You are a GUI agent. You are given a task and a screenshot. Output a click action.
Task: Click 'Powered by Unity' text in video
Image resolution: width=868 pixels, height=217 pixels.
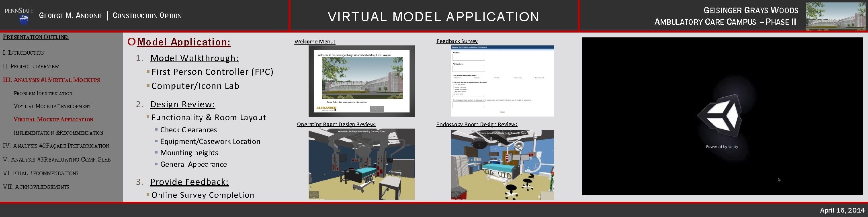tap(722, 147)
